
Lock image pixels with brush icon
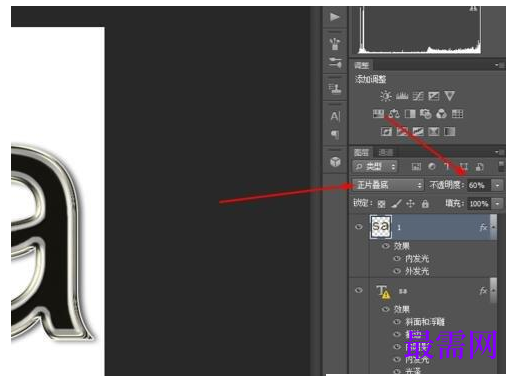click(x=396, y=204)
